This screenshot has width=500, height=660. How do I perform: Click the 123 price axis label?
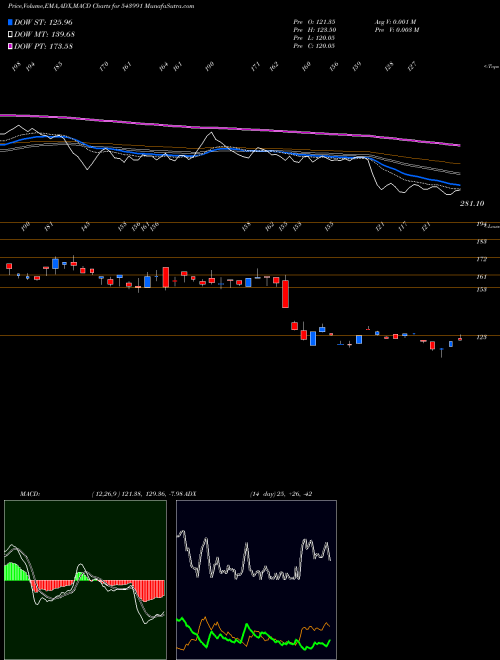pyautogui.click(x=481, y=337)
